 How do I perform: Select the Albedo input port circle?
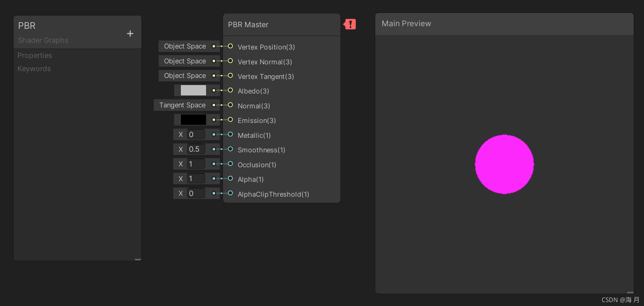[230, 90]
